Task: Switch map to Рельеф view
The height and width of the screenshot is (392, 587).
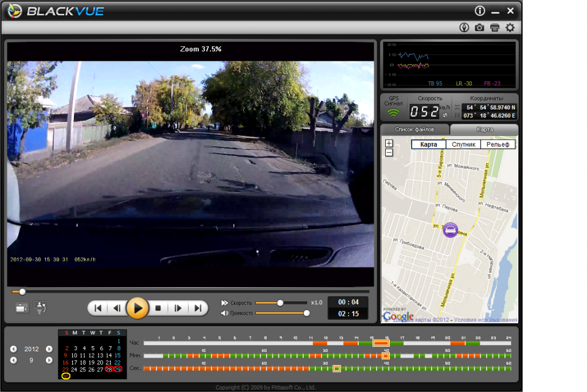Action: click(x=498, y=144)
